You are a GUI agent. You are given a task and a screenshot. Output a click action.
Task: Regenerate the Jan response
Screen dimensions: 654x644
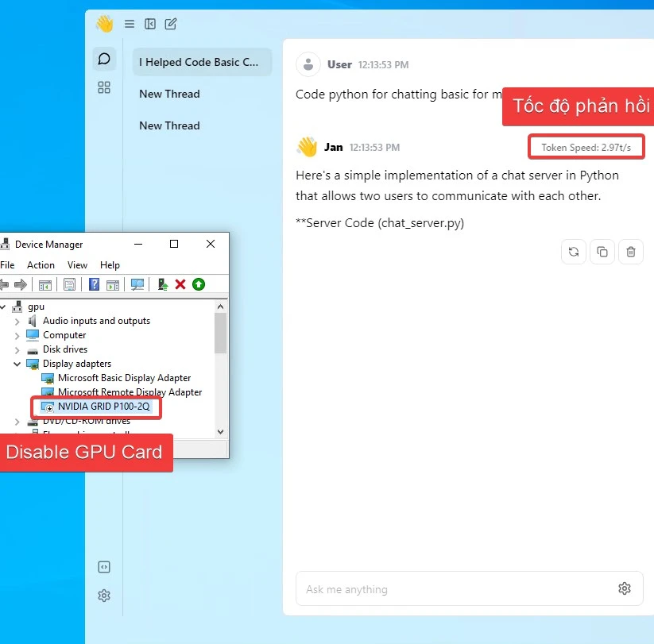[573, 252]
